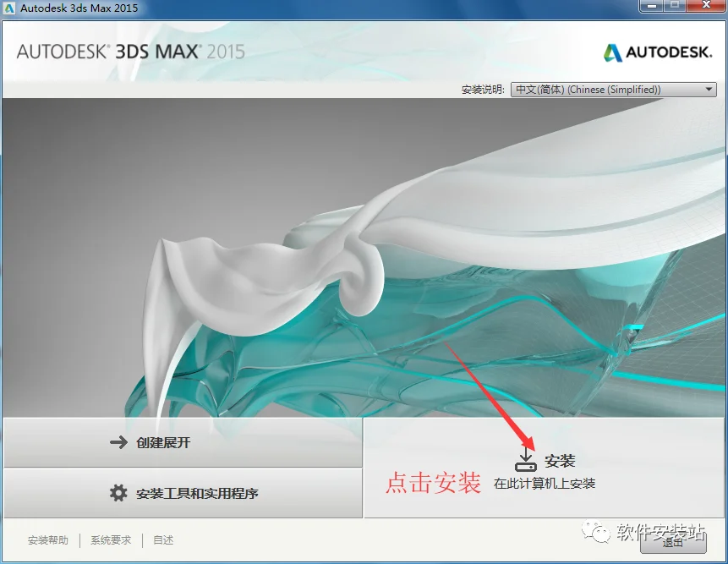728x564 pixels.
Task: Open the 安装帮助 link
Action: [x=48, y=539]
